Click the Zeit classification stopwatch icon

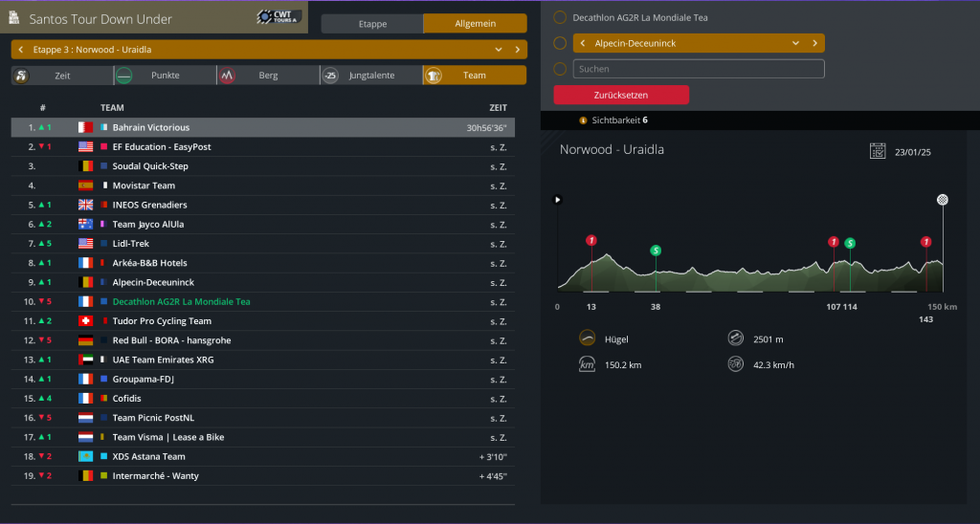pyautogui.click(x=23, y=76)
